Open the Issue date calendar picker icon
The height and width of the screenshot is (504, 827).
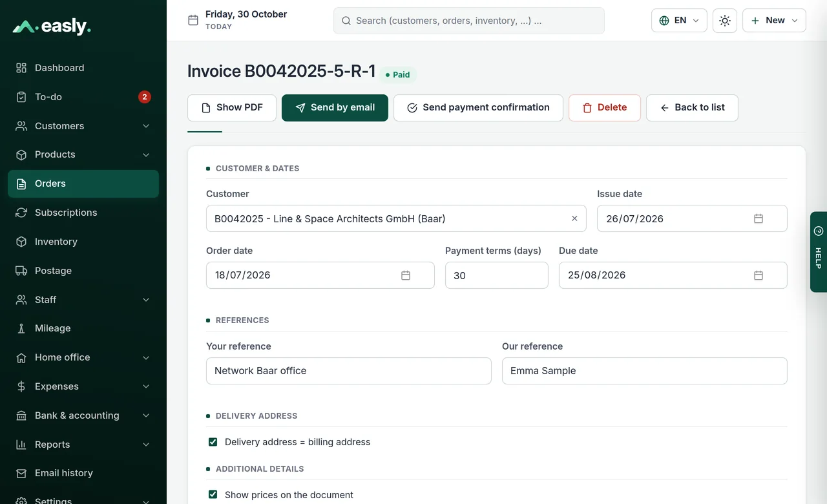point(759,218)
